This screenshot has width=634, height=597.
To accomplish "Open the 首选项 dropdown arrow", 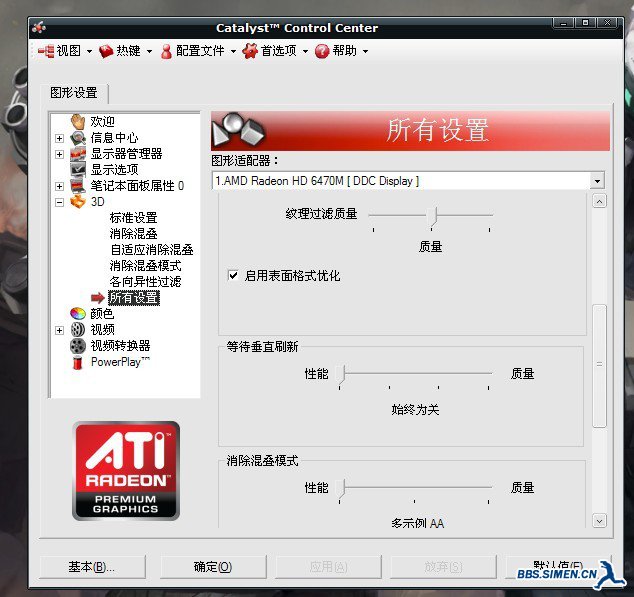I will coord(305,51).
